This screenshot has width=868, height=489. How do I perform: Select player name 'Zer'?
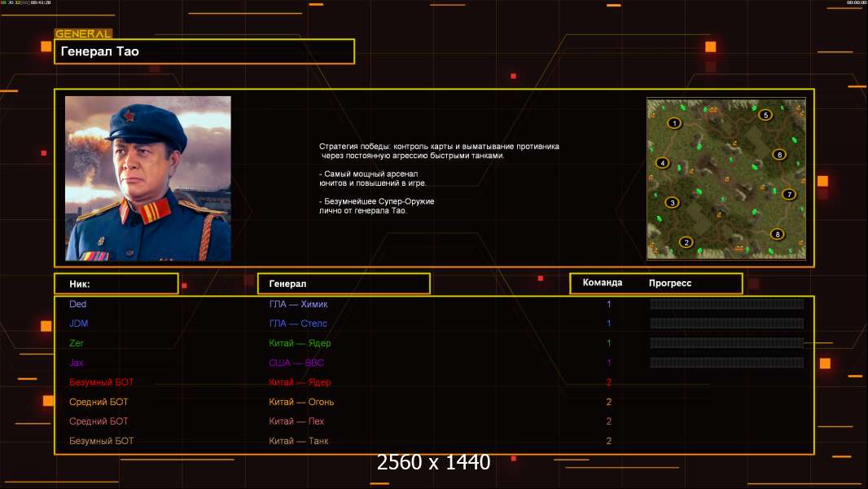[x=77, y=343]
